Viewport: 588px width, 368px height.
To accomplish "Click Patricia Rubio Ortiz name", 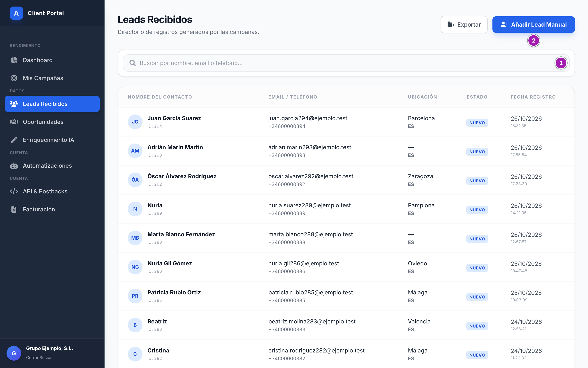I will tap(174, 292).
